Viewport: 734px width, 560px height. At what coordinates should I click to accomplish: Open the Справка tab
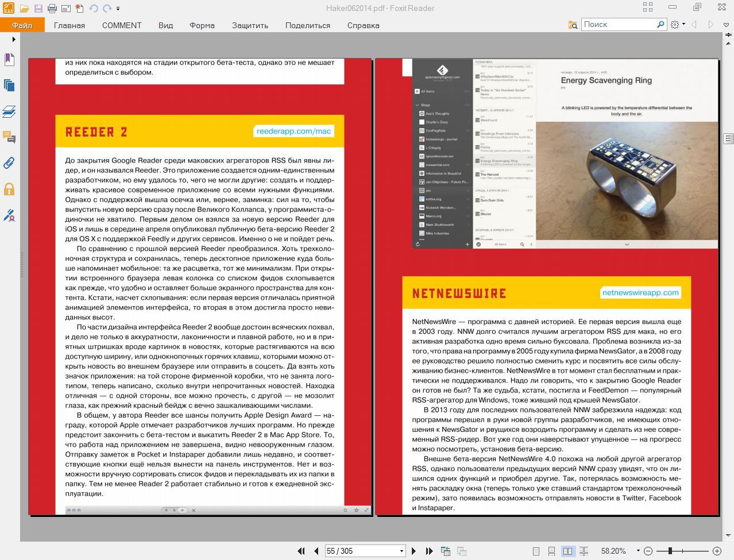coord(364,25)
